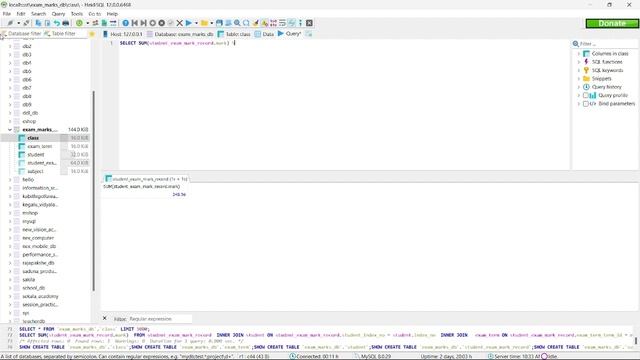Click the black square X toolbar icon
This screenshot has width=640, height=360.
click(309, 23)
